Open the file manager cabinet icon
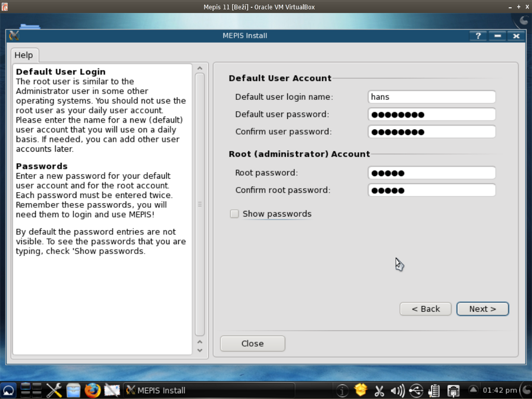This screenshot has height=399, width=532. click(73, 391)
